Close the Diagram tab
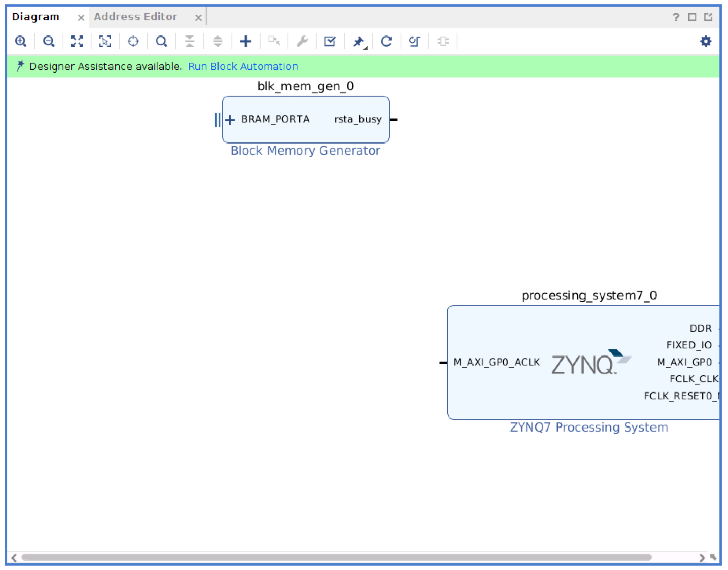Screen dimensions: 728x570 pos(81,18)
